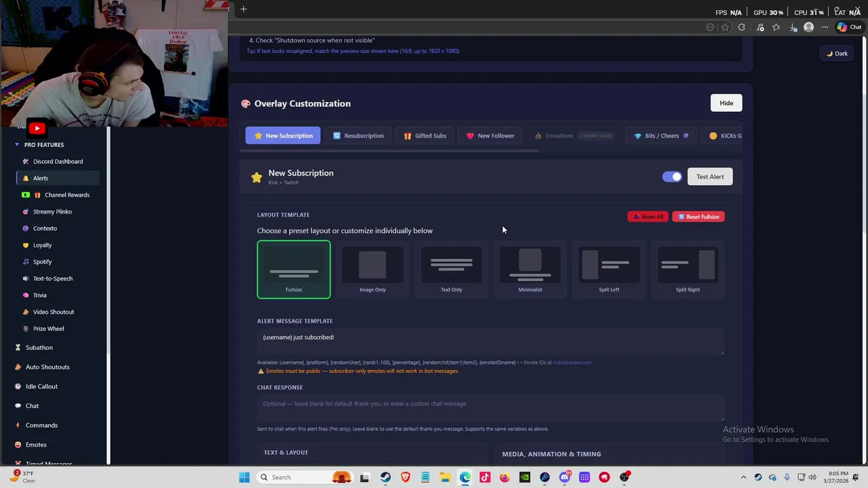Select the Text Only layout preset
This screenshot has width=868, height=488.
(451, 270)
